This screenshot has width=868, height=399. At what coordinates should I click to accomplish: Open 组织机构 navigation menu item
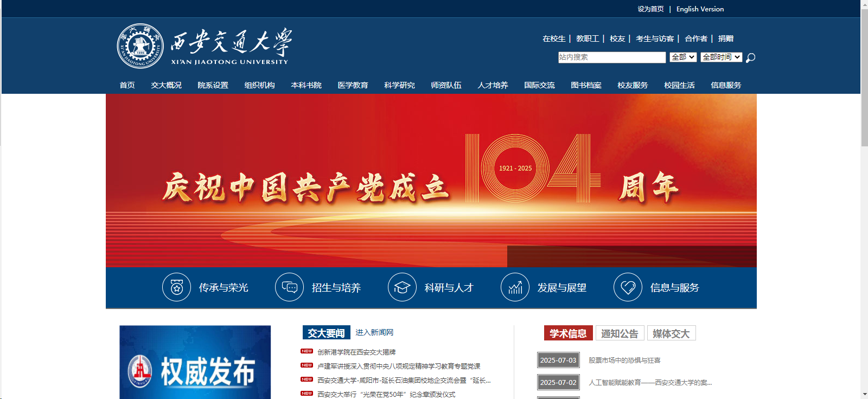[x=260, y=85]
